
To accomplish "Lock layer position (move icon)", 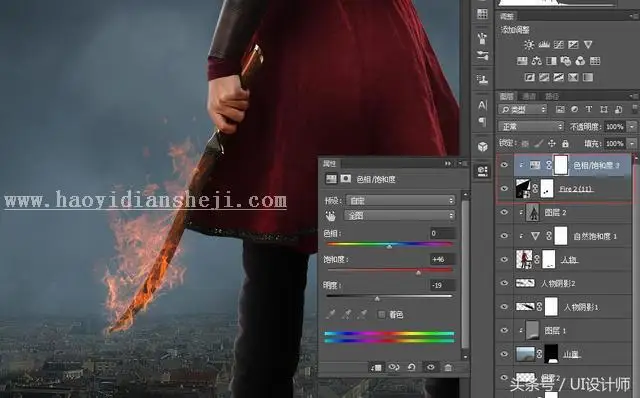I will pos(552,143).
